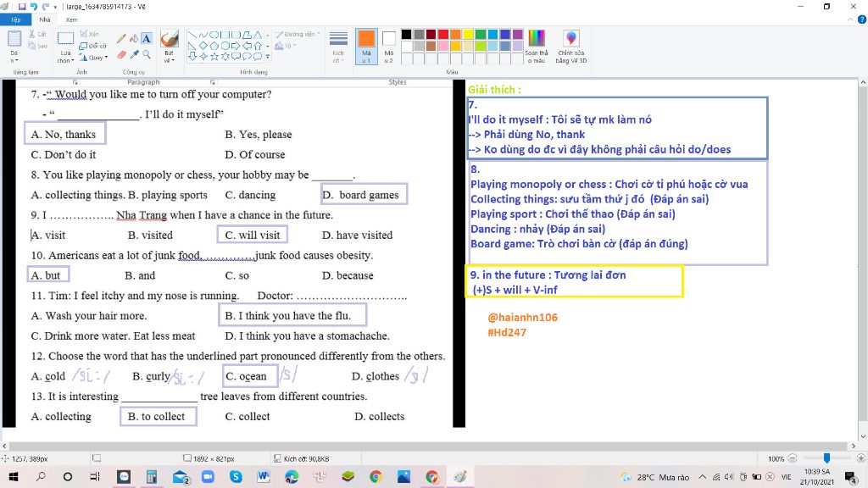Switch to the Home (Nhà) tab
The width and height of the screenshot is (868, 488).
pyautogui.click(x=45, y=19)
